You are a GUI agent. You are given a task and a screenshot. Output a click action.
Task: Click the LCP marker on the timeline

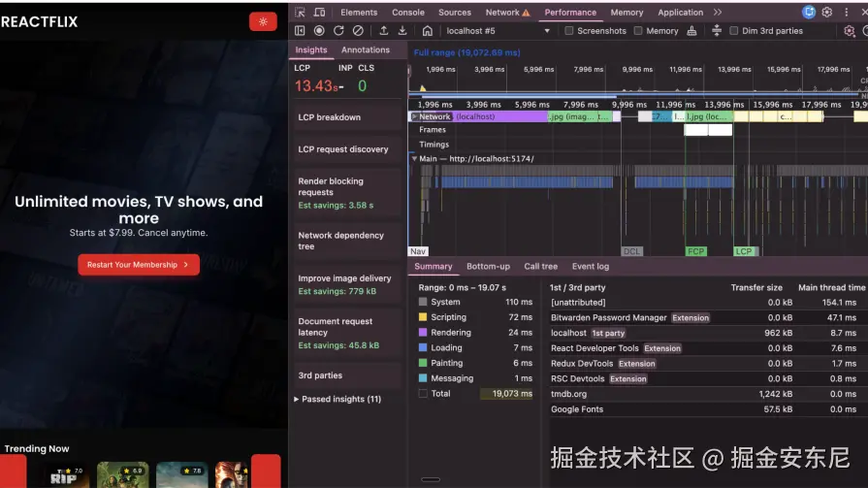pyautogui.click(x=743, y=251)
